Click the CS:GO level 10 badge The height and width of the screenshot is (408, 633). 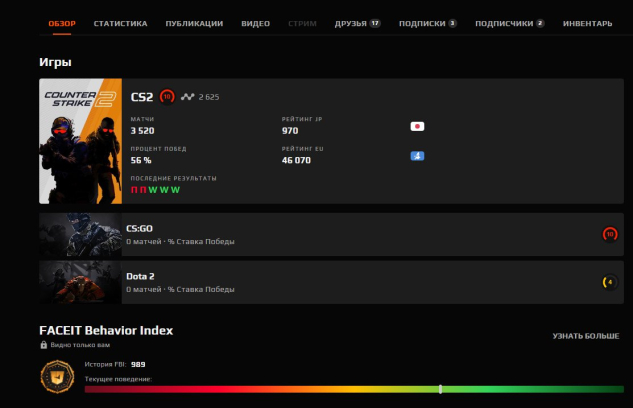(x=609, y=234)
